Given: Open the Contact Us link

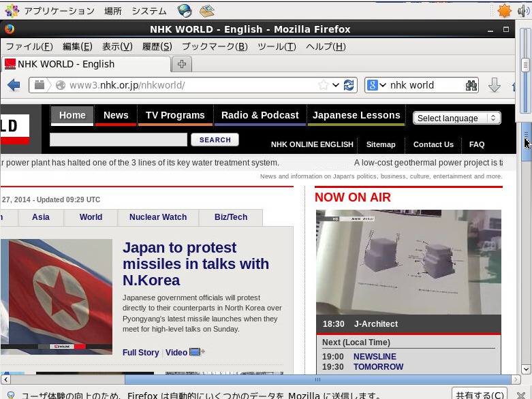Looking at the screenshot, I should click(433, 144).
